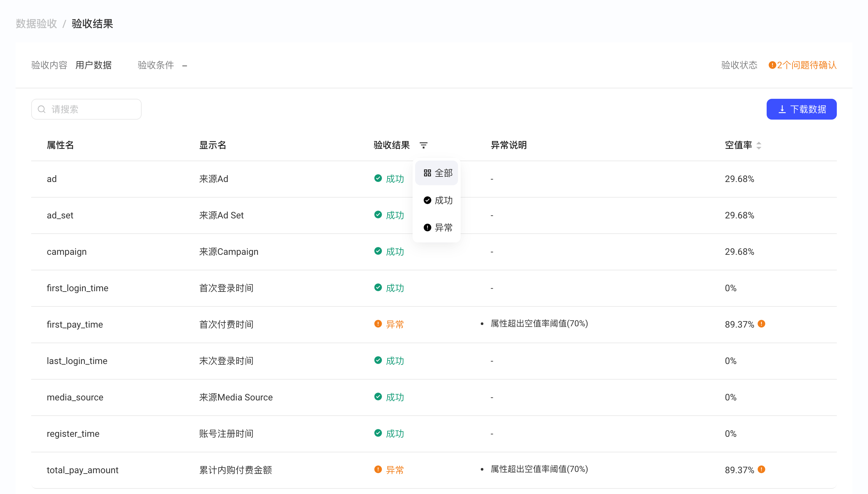Viewport: 868px width, 494px height.
Task: Download data with 下载数据 button
Action: (801, 109)
